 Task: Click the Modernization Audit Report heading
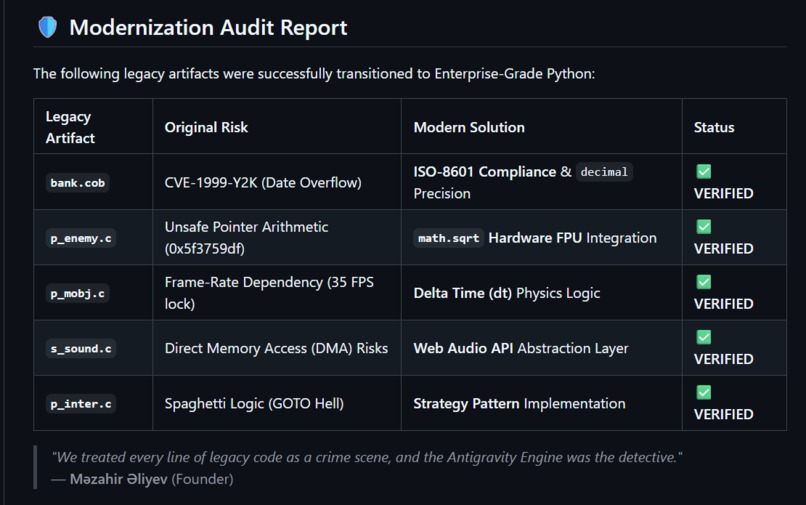coord(208,28)
